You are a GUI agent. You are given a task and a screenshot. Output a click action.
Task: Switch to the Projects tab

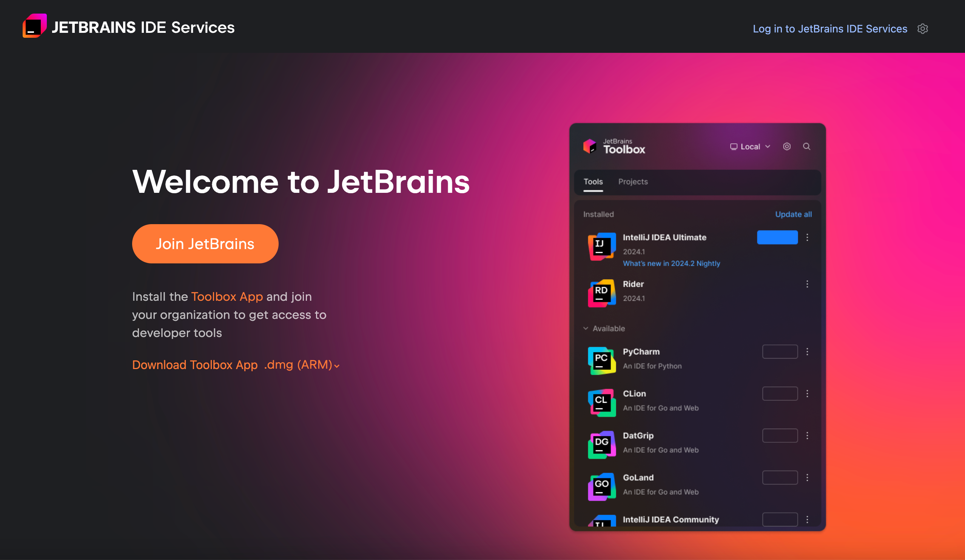[x=633, y=182]
